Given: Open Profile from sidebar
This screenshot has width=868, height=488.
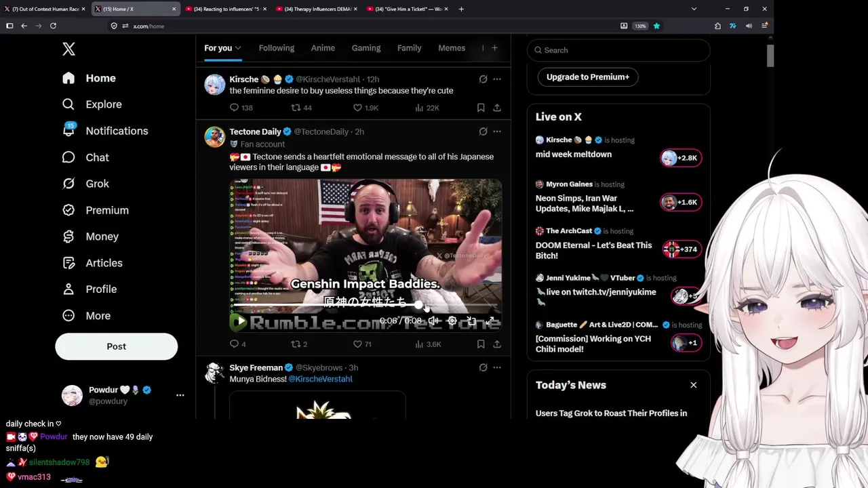Looking at the screenshot, I should [90, 289].
